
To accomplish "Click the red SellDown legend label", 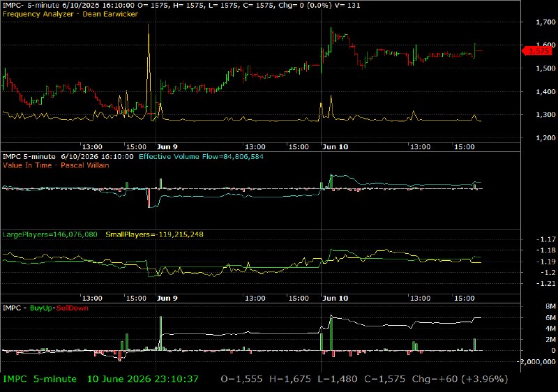I will (x=73, y=308).
